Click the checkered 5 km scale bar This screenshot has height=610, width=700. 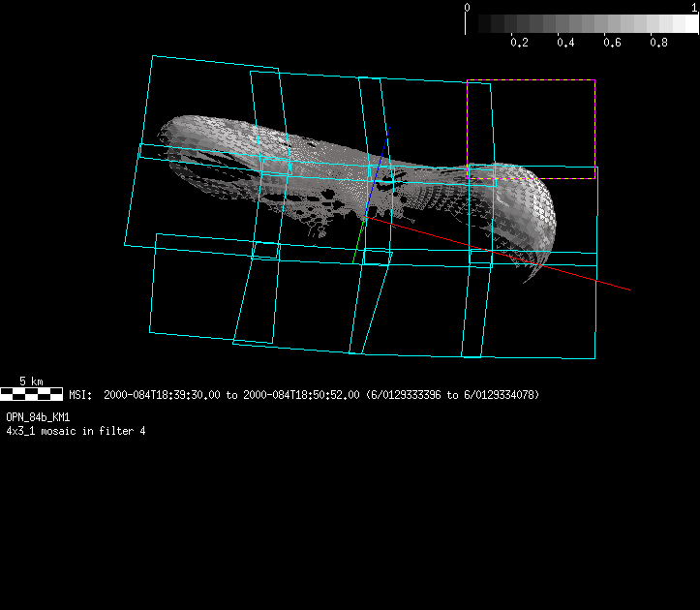click(32, 394)
